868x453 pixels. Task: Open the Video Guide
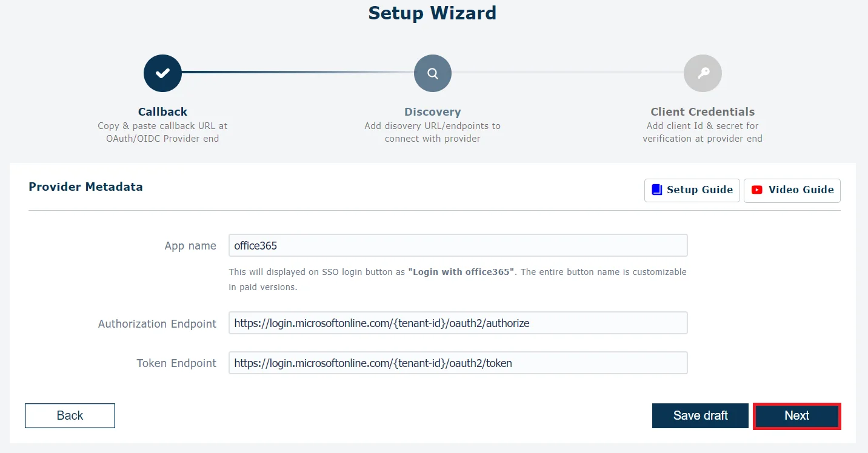tap(792, 190)
